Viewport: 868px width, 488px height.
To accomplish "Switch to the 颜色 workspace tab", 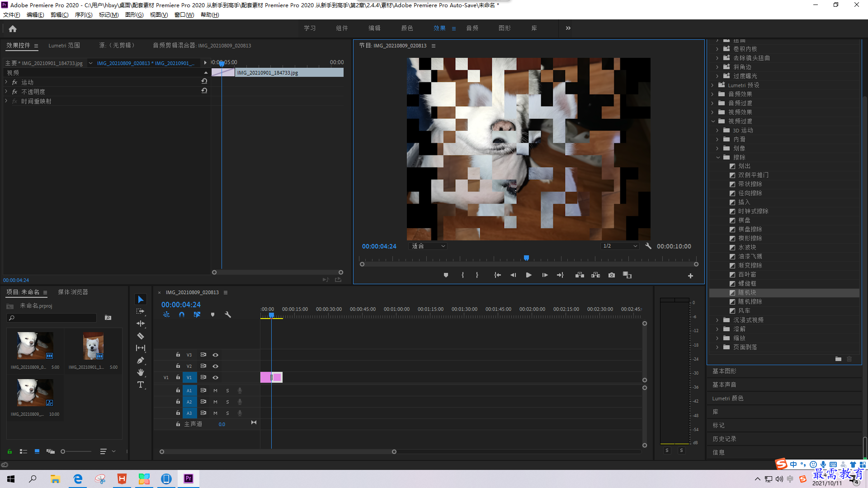I will [407, 28].
